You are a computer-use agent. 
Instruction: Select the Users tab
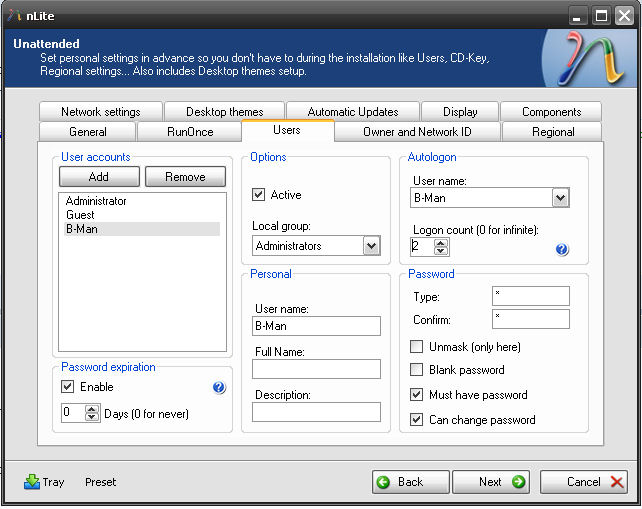tap(287, 130)
